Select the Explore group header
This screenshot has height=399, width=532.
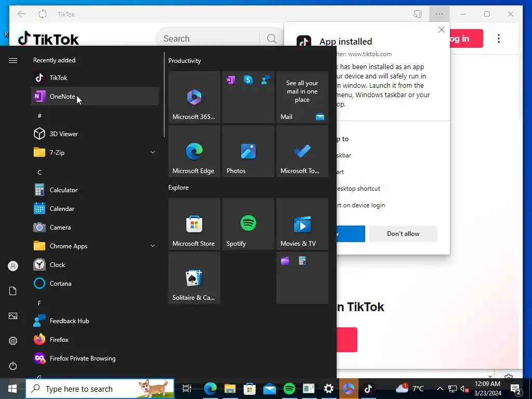179,188
